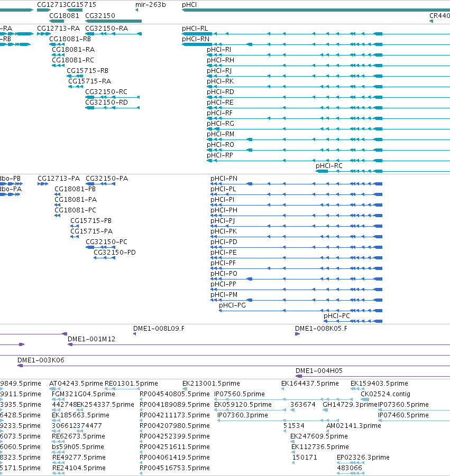
Task: Click the pHCl-RC transcript label
Action: 329,166
